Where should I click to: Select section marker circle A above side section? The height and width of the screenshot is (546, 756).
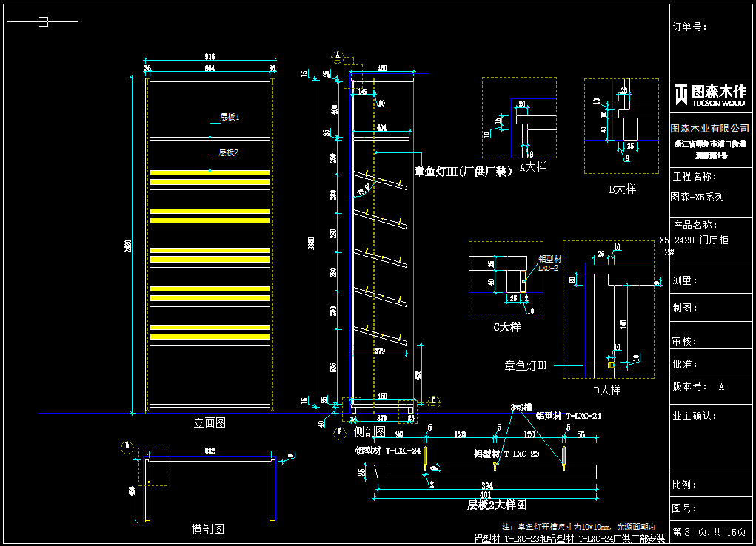point(338,55)
